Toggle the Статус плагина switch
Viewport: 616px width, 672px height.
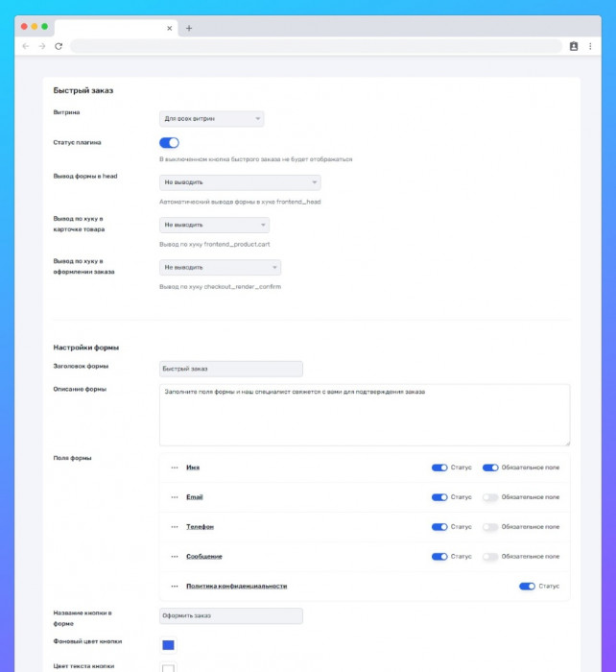coord(169,143)
